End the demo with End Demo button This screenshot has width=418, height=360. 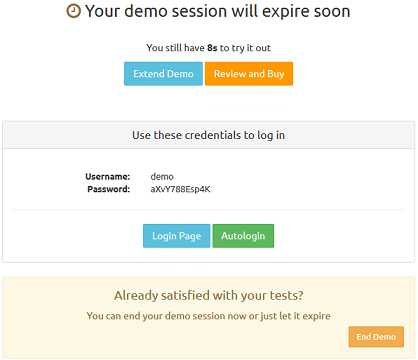[x=376, y=337]
